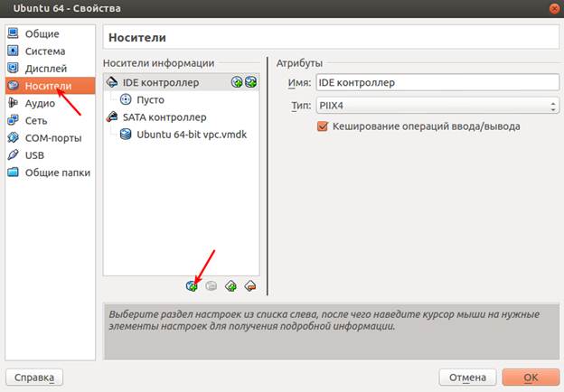Click the Пусто optical disc icon
Image resolution: width=564 pixels, height=392 pixels.
pyautogui.click(x=126, y=99)
